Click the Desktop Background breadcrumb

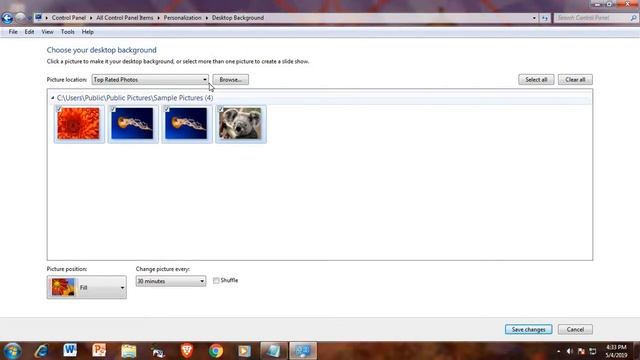point(238,18)
